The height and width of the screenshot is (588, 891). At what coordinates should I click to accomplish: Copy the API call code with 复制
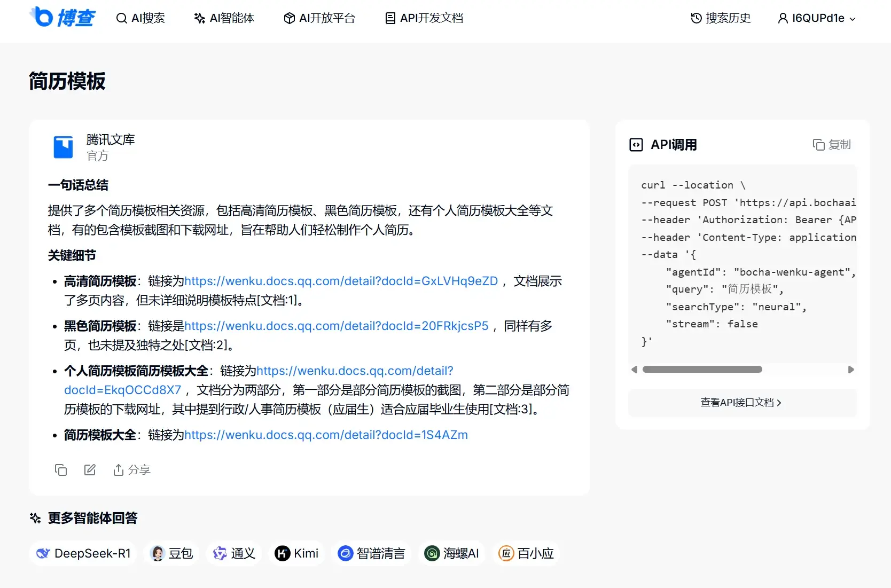(x=831, y=145)
